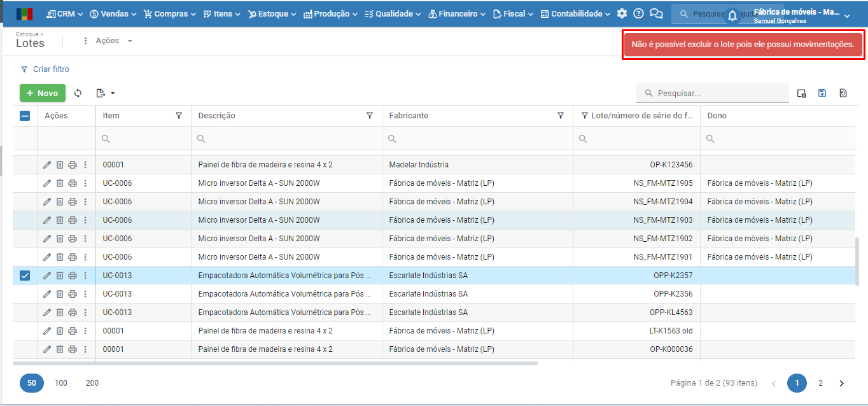
Task: Open the chat messages icon
Action: (x=656, y=13)
